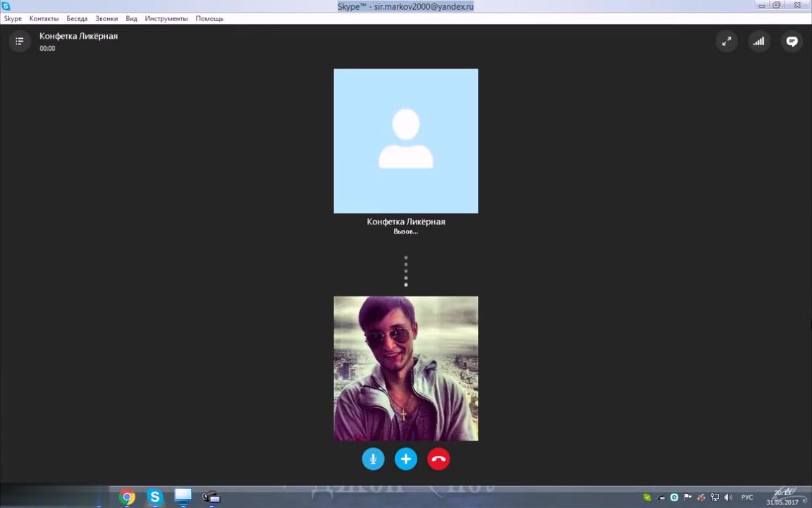Image resolution: width=812 pixels, height=508 pixels.
Task: Click the blank contact avatar of Конфетка Ликёрная
Action: pos(406,141)
